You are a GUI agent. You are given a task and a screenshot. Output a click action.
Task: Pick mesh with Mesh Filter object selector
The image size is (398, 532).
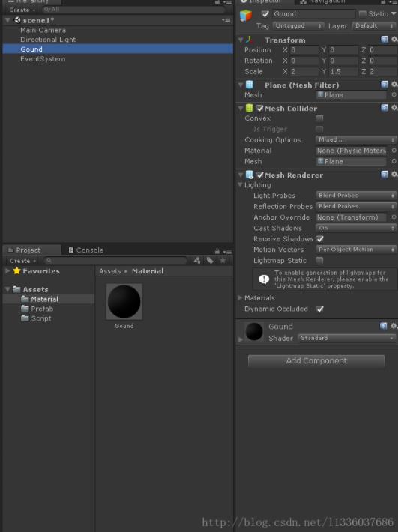pyautogui.click(x=394, y=95)
